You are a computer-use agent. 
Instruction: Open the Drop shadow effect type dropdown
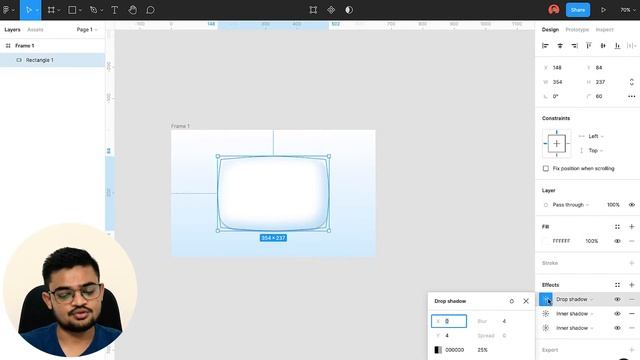click(x=574, y=299)
